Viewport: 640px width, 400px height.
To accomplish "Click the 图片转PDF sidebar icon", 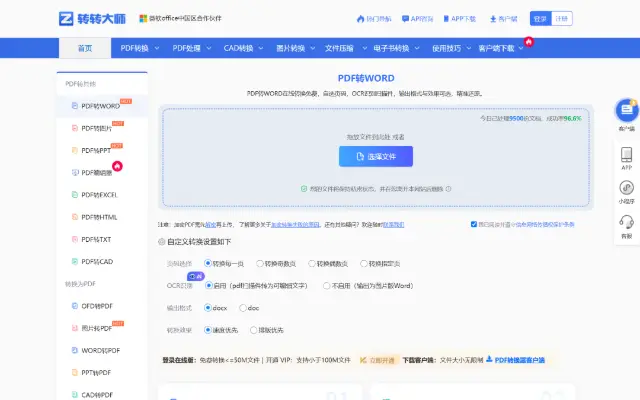I will [75, 328].
